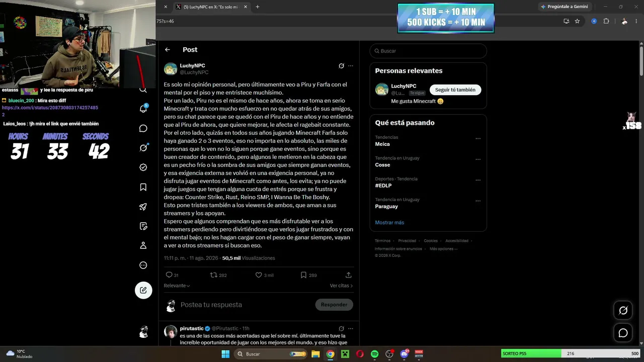Install app via address bar icon
Screen dimensions: 644x362
(x=566, y=21)
